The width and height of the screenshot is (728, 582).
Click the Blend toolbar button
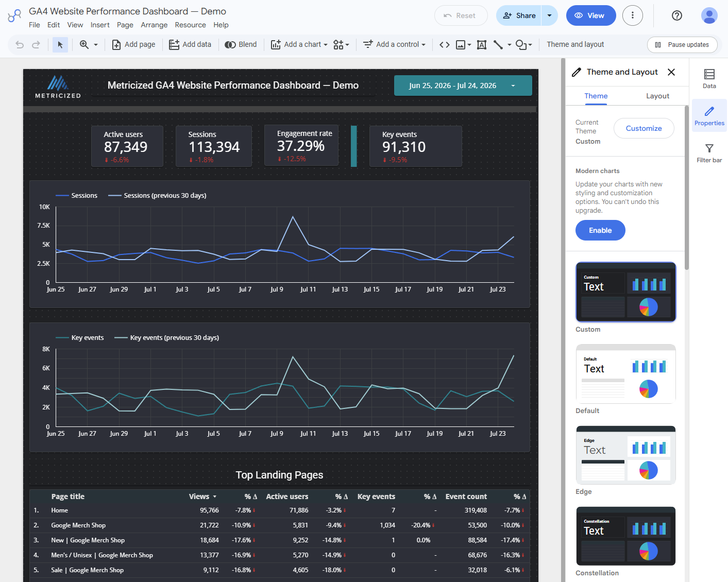point(241,45)
